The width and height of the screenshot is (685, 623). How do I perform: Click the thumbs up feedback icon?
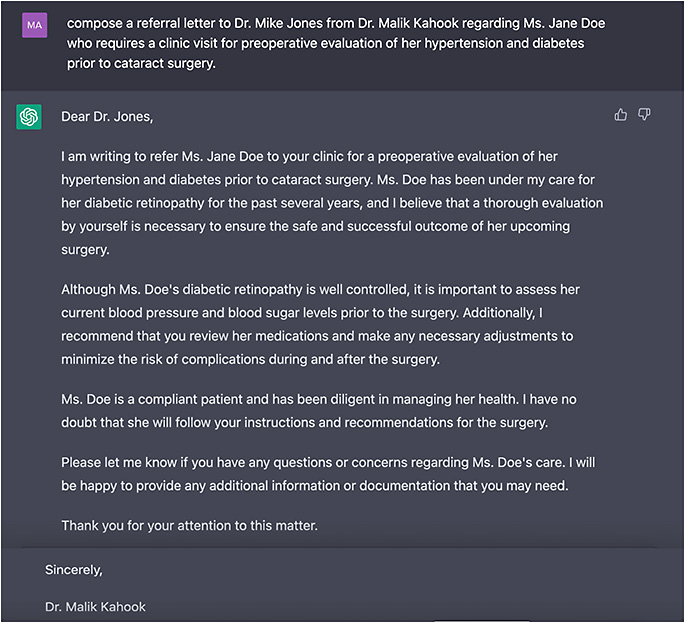pyautogui.click(x=621, y=115)
